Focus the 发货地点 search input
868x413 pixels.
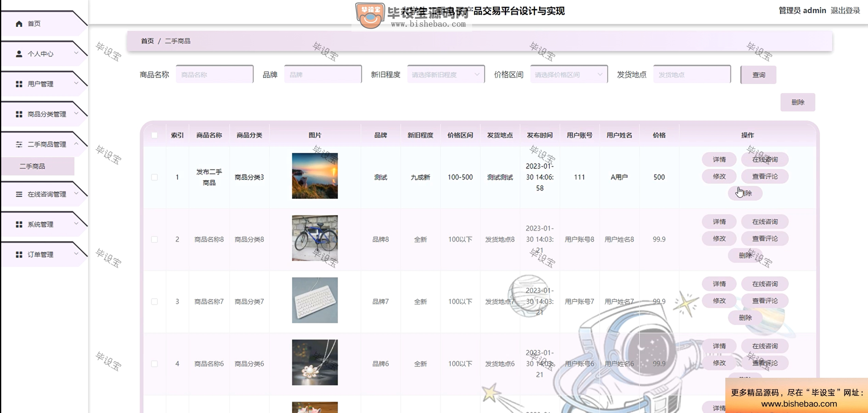click(x=692, y=74)
